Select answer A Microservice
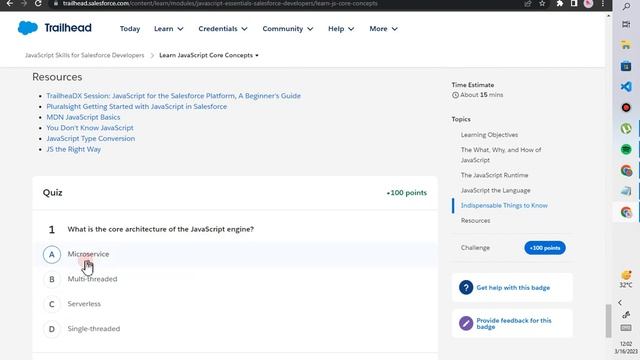The width and height of the screenshot is (640, 360). (235, 254)
